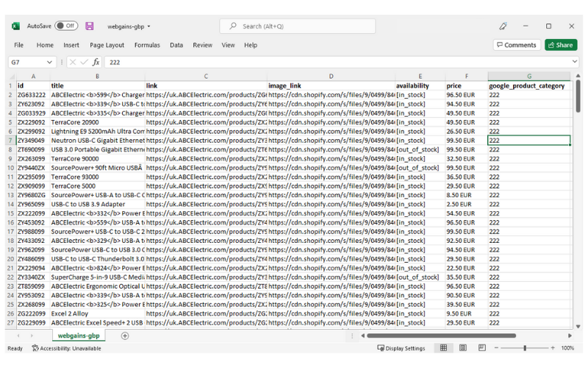Screen dimensions: 588x368
Task: Open the Help tab
Action: coord(251,45)
